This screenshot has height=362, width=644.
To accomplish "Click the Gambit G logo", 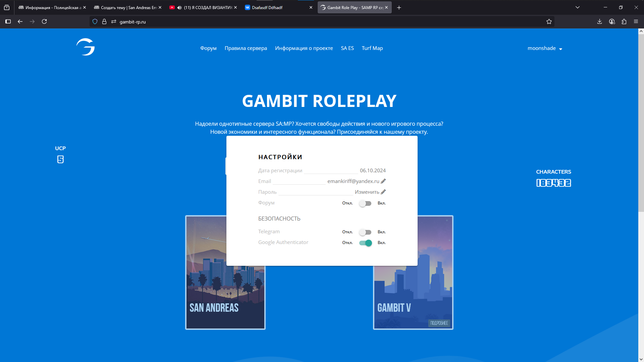I will pyautogui.click(x=86, y=47).
